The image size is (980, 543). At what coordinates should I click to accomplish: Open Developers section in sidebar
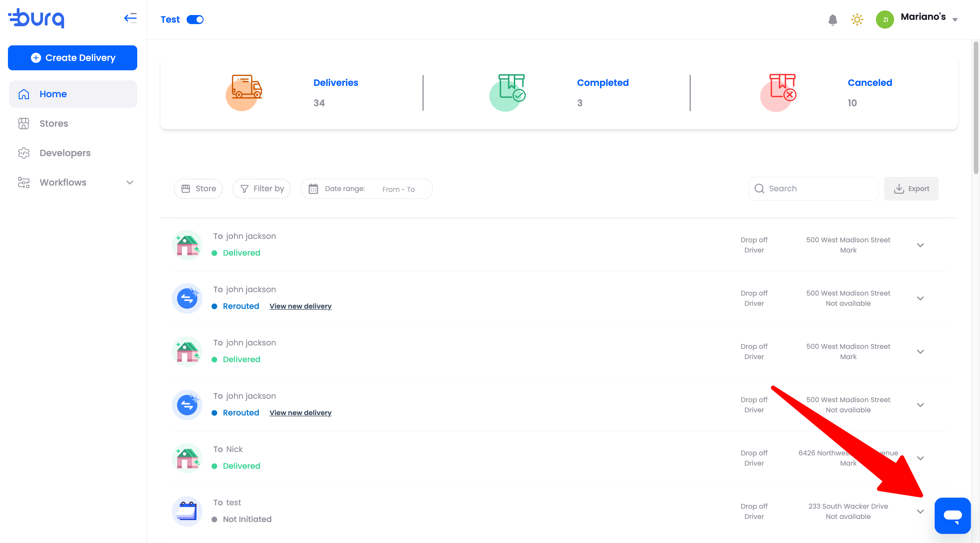(x=65, y=153)
